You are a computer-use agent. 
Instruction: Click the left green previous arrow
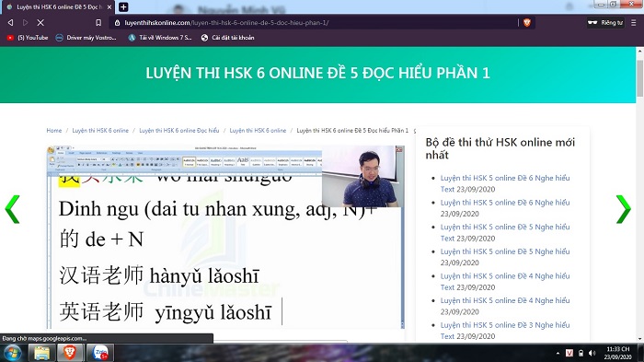click(12, 209)
